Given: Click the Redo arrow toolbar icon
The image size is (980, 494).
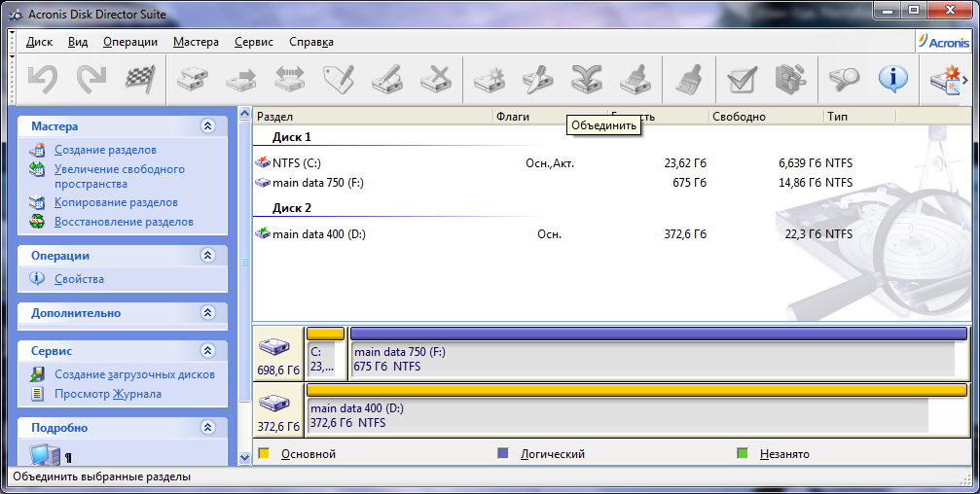Looking at the screenshot, I should click(91, 80).
